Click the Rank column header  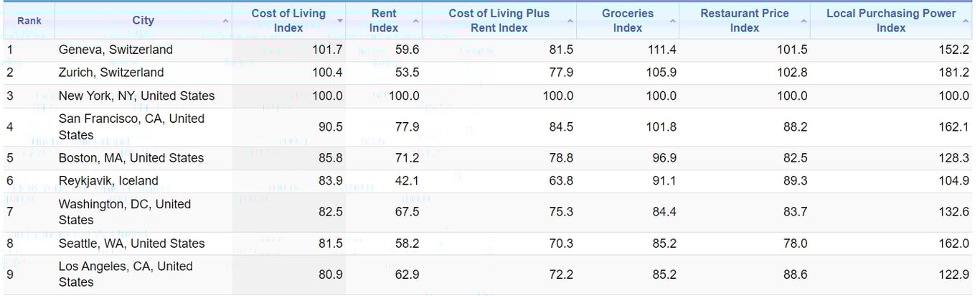point(29,21)
